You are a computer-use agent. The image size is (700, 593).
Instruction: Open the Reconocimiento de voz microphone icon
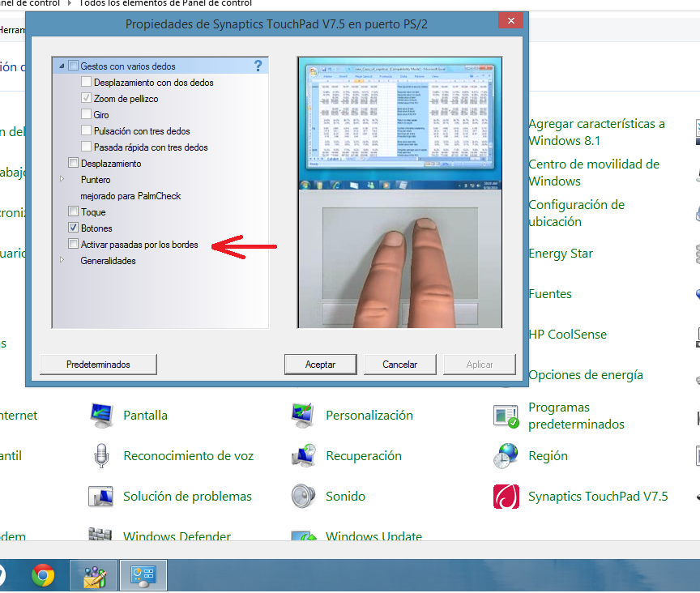point(101,455)
